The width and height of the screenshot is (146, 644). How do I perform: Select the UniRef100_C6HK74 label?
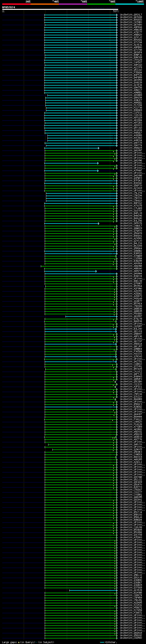pos(131,595)
